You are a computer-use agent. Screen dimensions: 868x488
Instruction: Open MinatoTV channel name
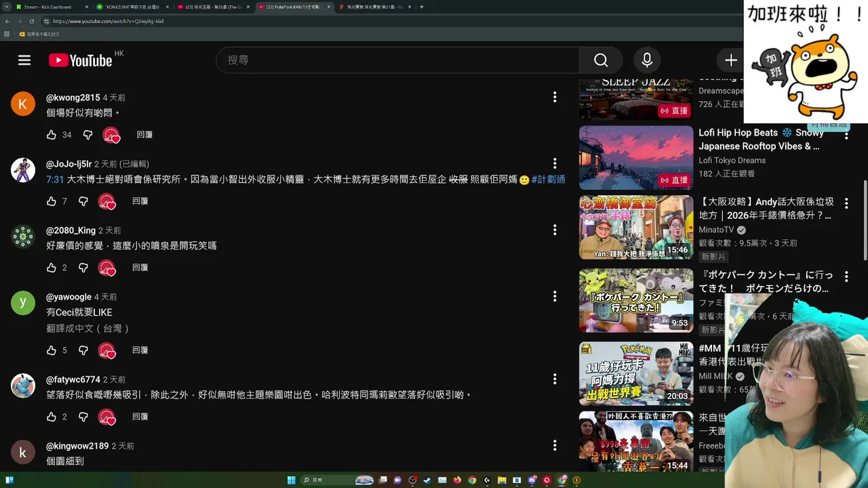[717, 230]
